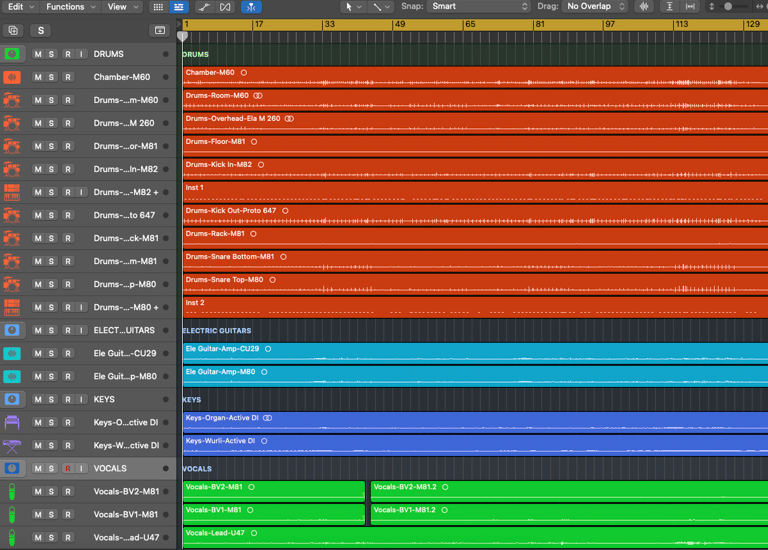Viewport: 768px width, 550px height.
Task: Click the grid view icon in toolbar
Action: pyautogui.click(x=158, y=7)
